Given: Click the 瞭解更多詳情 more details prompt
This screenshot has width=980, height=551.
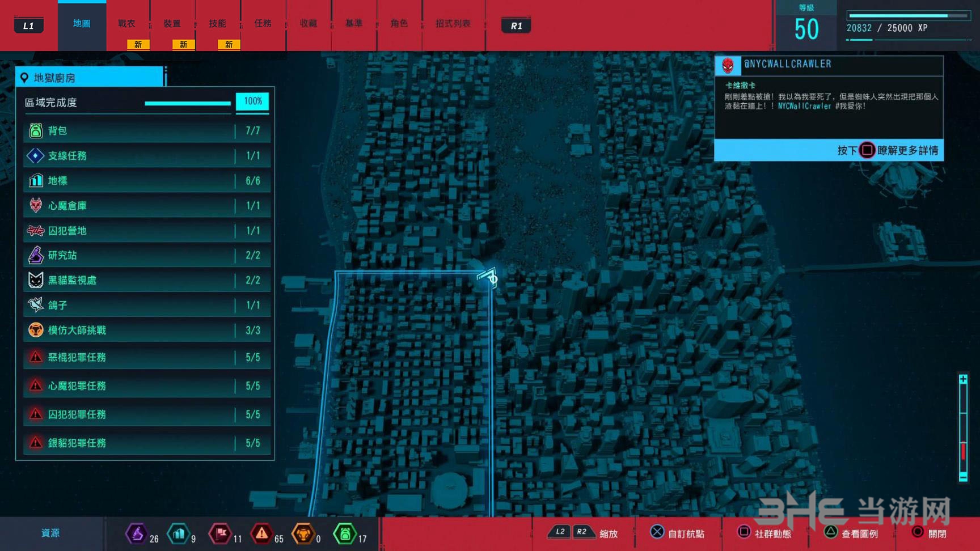Looking at the screenshot, I should [888, 150].
